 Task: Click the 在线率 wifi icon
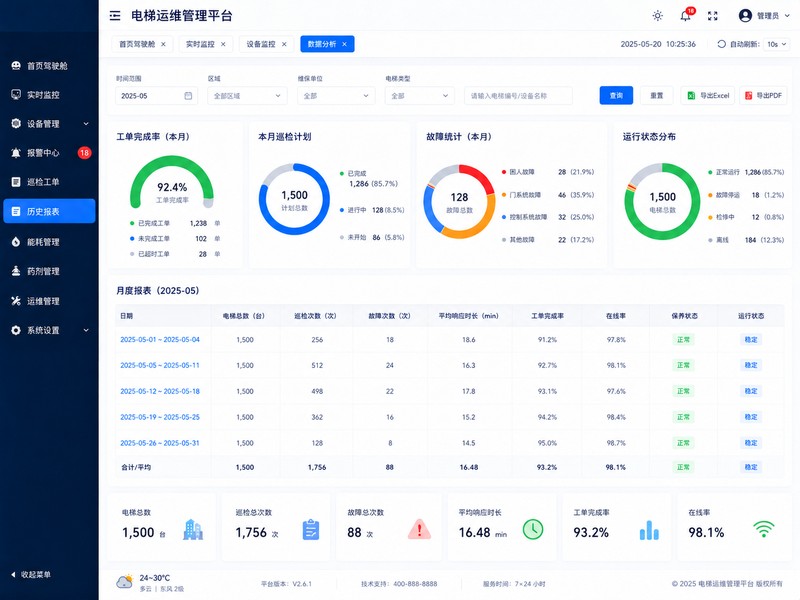click(x=763, y=529)
